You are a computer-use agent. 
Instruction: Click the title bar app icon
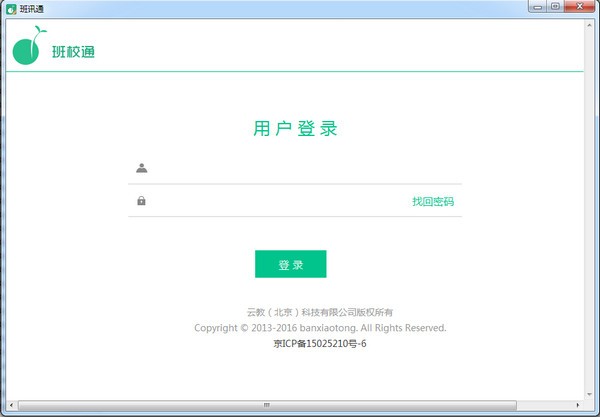(11, 8)
